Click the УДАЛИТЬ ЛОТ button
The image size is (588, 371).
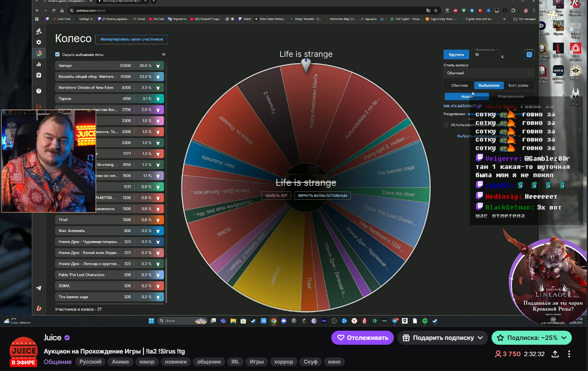tap(276, 195)
